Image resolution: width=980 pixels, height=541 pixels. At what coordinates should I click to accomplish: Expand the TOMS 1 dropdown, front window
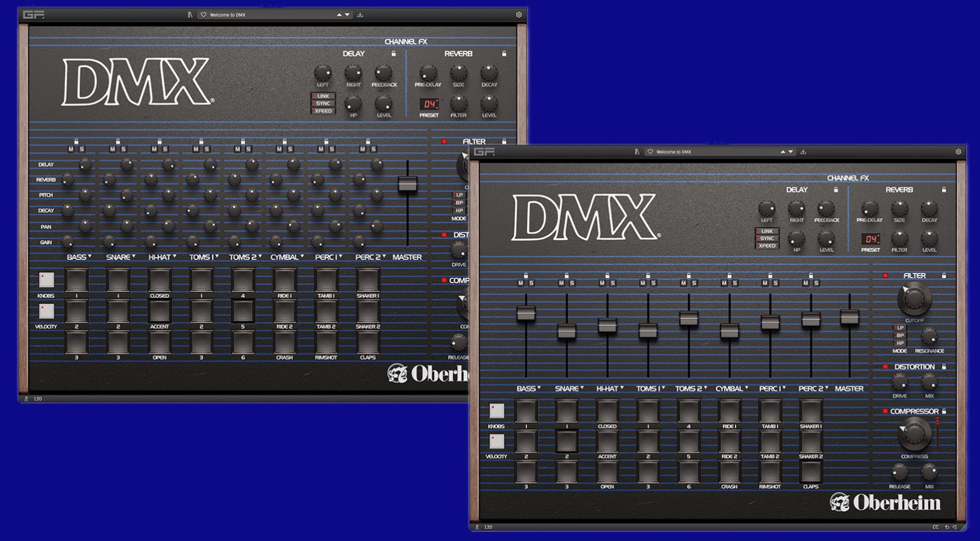(664, 388)
